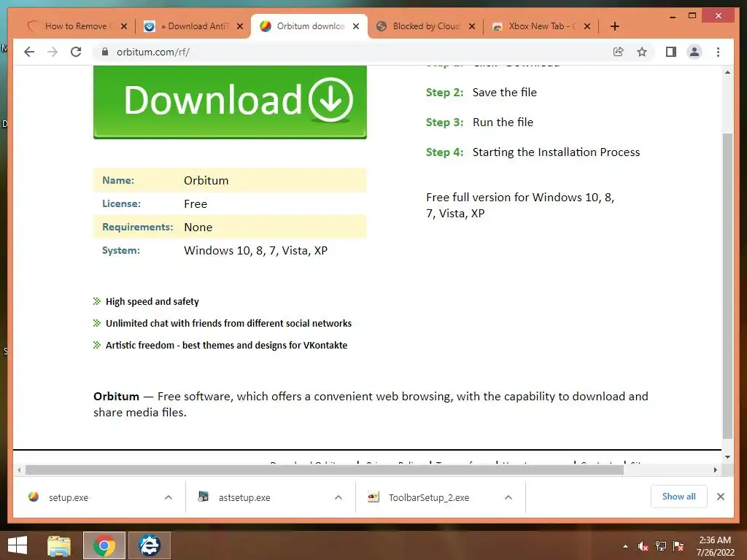The height and width of the screenshot is (560, 747).
Task: Switch to the Blocked by Cloud tab
Action: point(425,26)
